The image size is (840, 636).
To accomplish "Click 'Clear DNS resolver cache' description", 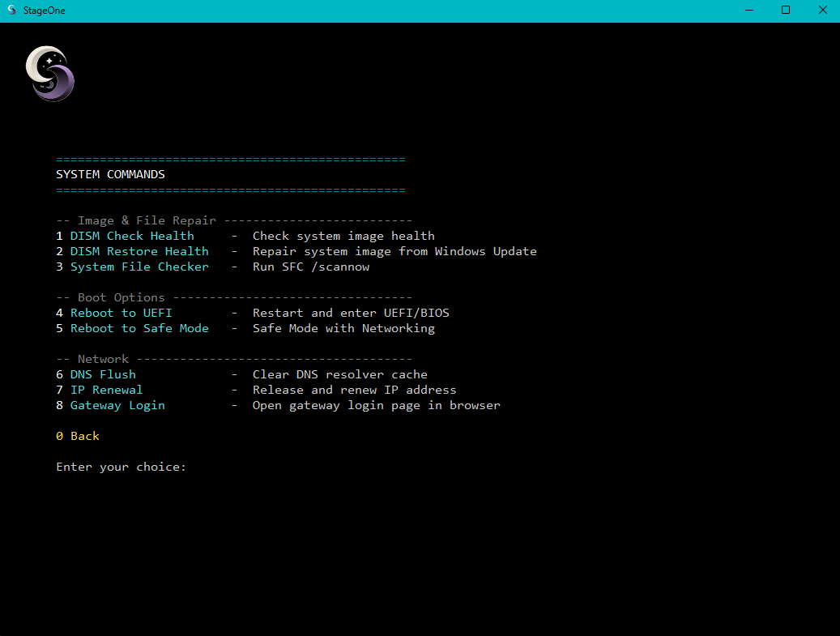I will coord(339,374).
